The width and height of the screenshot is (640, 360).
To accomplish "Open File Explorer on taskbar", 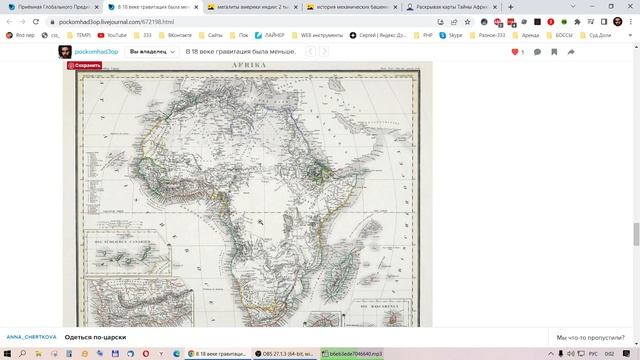I will 38,353.
